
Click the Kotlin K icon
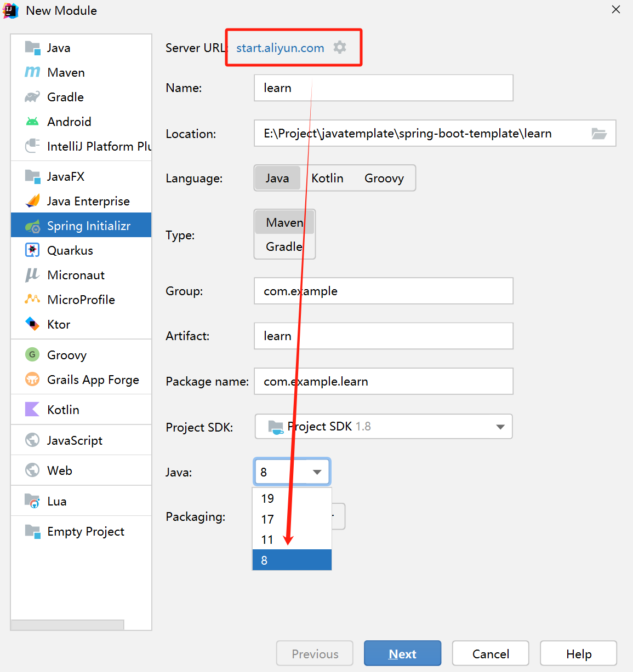click(32, 409)
